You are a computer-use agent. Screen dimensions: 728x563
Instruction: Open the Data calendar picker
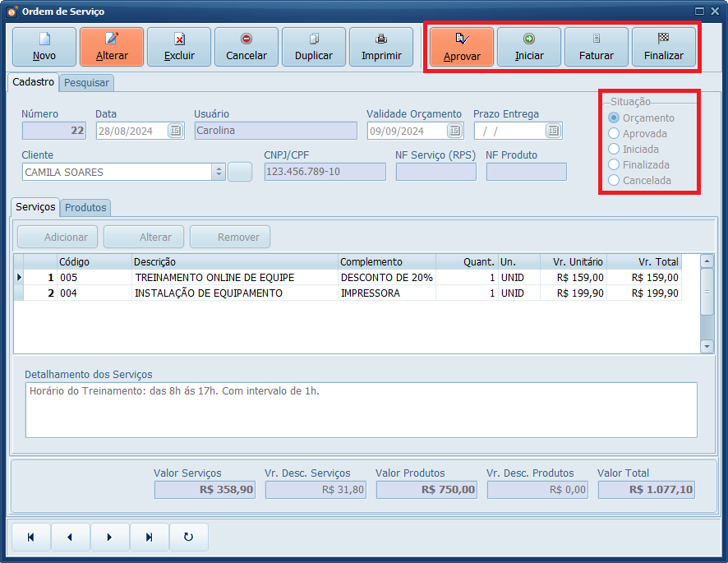click(x=175, y=131)
